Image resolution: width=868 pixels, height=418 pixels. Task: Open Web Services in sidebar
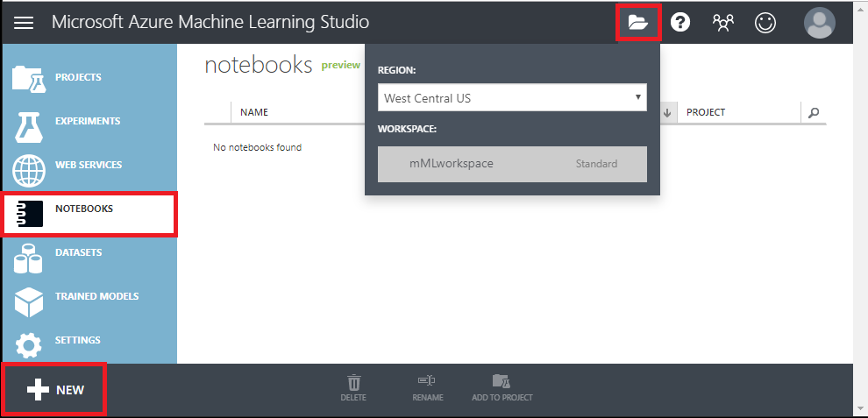point(88,165)
